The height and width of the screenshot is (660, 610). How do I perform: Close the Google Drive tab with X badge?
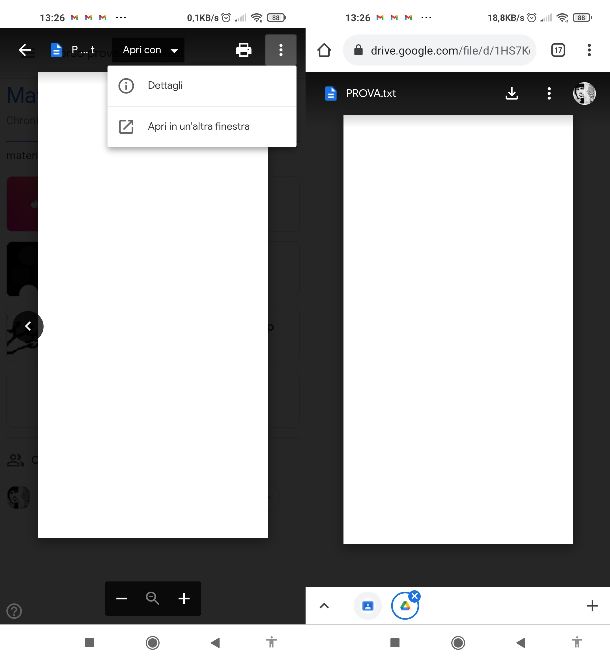(415, 596)
